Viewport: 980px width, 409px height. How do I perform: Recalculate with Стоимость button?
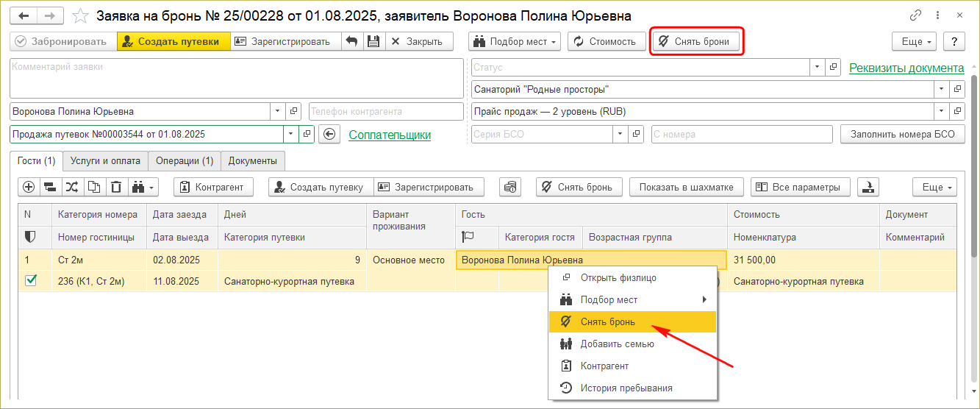coord(606,42)
